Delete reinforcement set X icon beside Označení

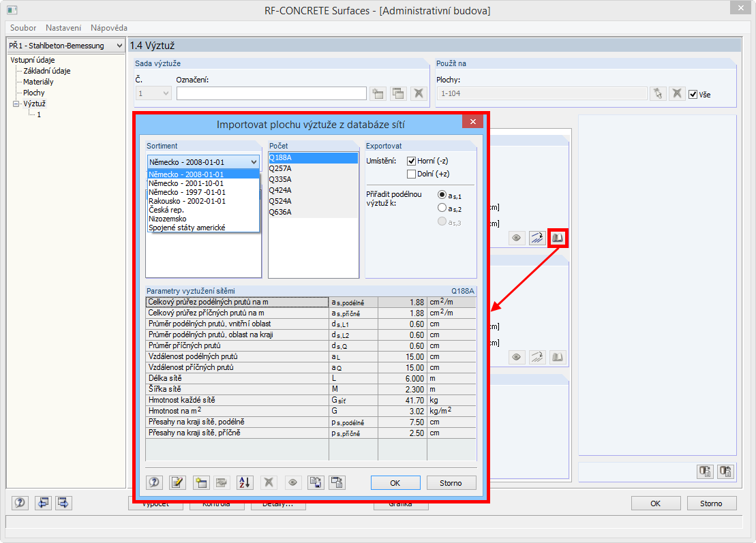coord(419,93)
